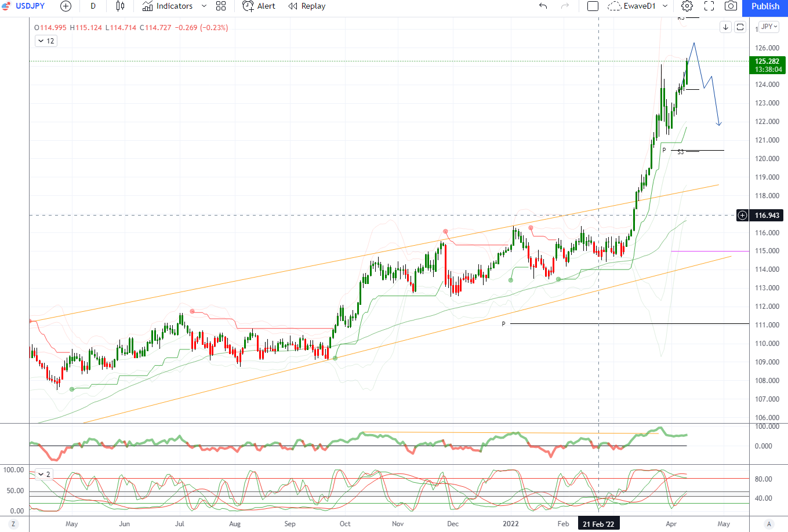The width and height of the screenshot is (788, 532).
Task: Start bar Replay mode
Action: 307,6
